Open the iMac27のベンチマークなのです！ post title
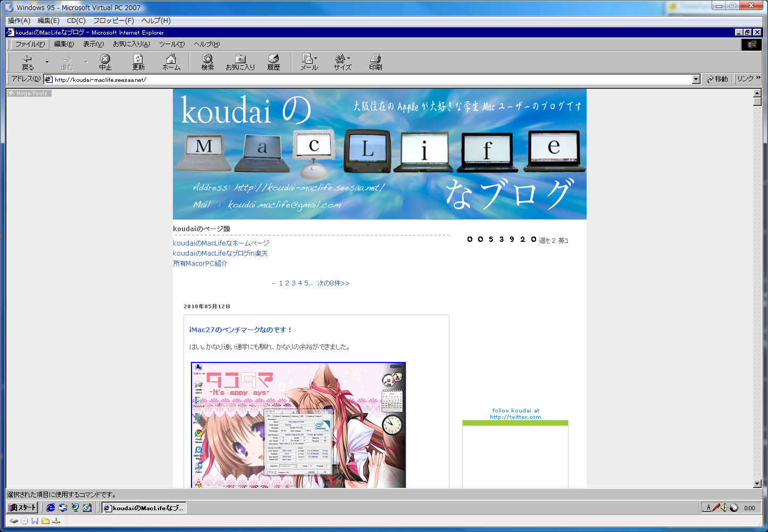This screenshot has width=768, height=532. (x=241, y=330)
